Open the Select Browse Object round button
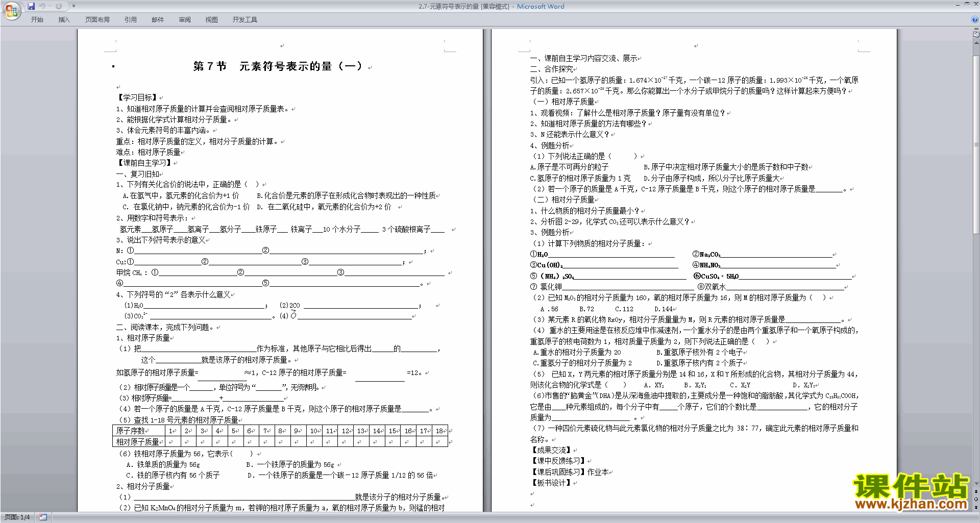This screenshot has width=980, height=523. tap(976, 500)
